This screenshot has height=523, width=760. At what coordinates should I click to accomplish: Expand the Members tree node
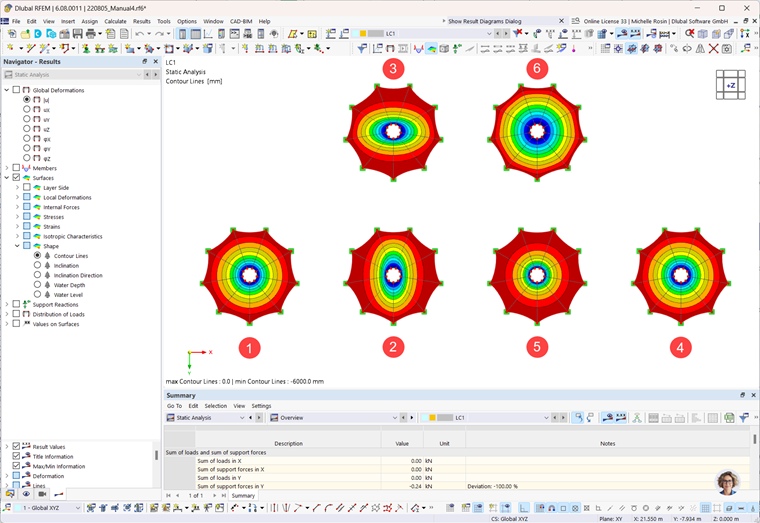pos(7,168)
